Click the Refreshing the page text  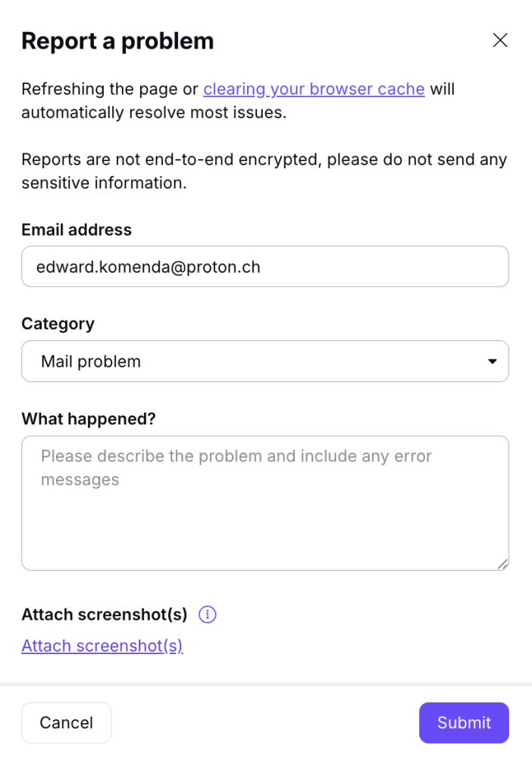tap(110, 89)
